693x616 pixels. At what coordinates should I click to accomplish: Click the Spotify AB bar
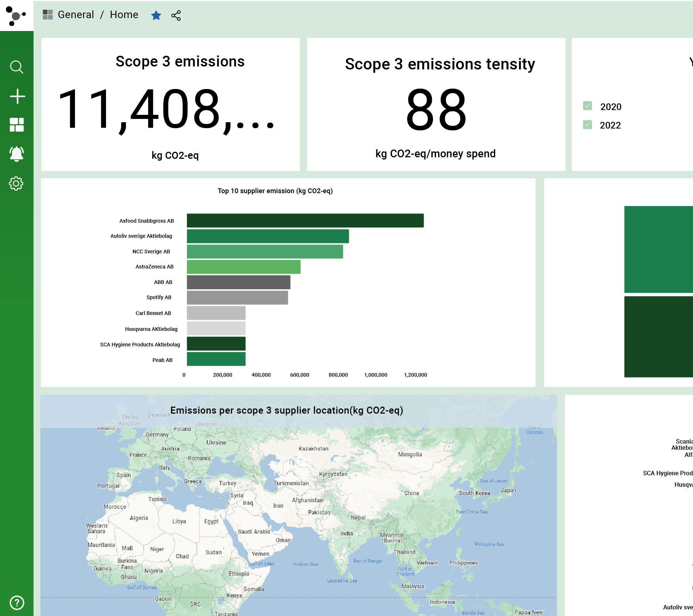238,298
